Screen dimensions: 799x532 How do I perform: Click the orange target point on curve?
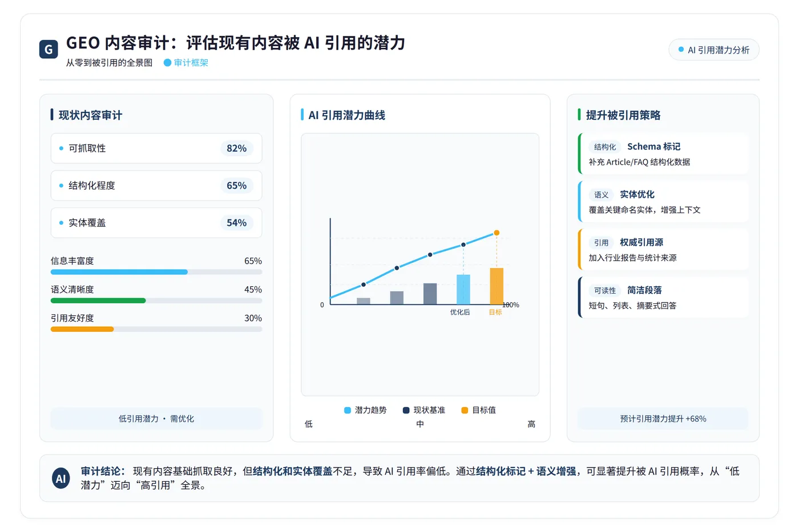coord(497,233)
